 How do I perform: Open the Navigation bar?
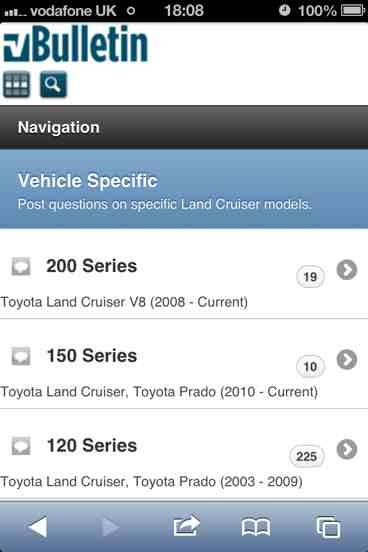(184, 127)
